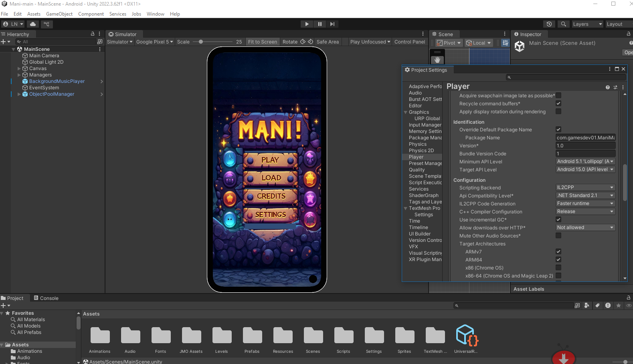Screen dimensions: 633x364
Task: Toggle the Use incremental GC checkbox
Action: [558, 219]
